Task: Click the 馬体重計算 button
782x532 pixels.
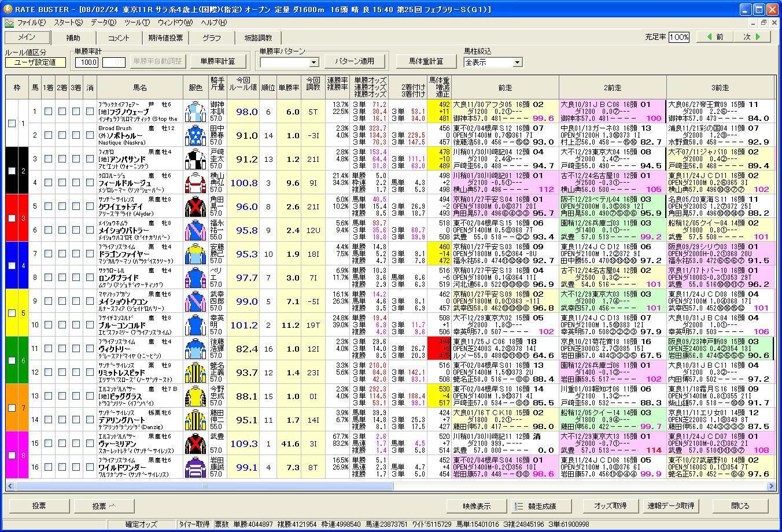Action: [x=426, y=61]
